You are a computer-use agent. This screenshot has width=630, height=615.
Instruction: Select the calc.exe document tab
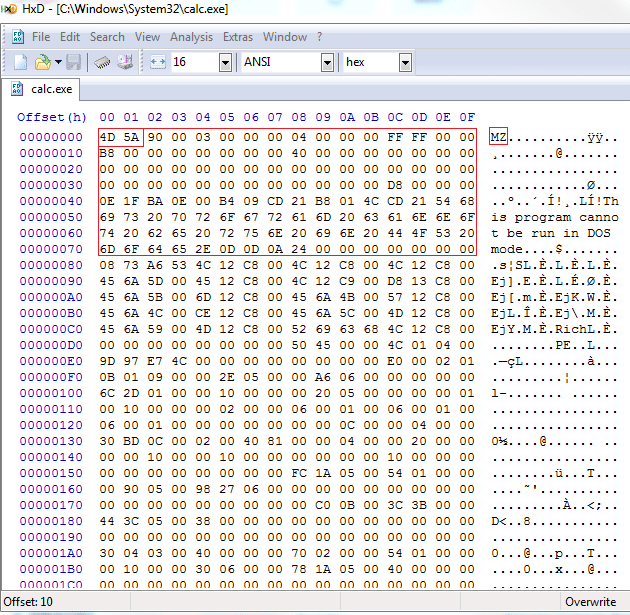tap(41, 89)
